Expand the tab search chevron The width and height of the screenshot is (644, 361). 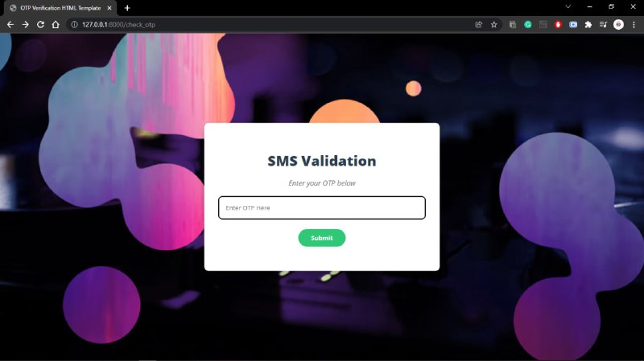click(568, 6)
